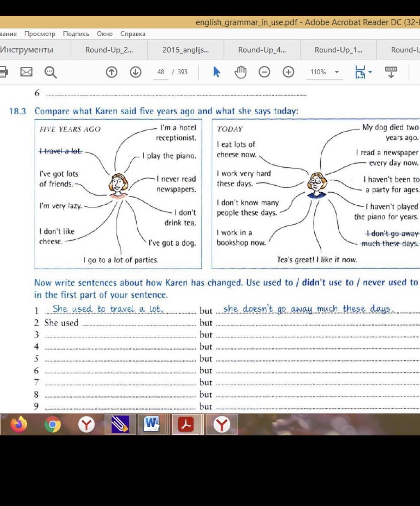Open the Просмотр menu
420x506 pixels.
tap(40, 34)
